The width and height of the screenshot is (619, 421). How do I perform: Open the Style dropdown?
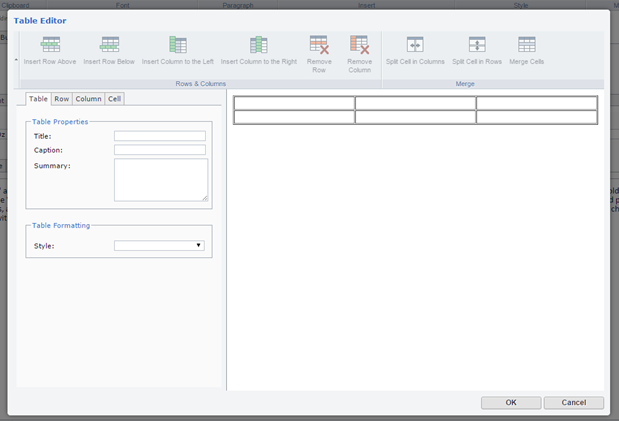coord(159,245)
